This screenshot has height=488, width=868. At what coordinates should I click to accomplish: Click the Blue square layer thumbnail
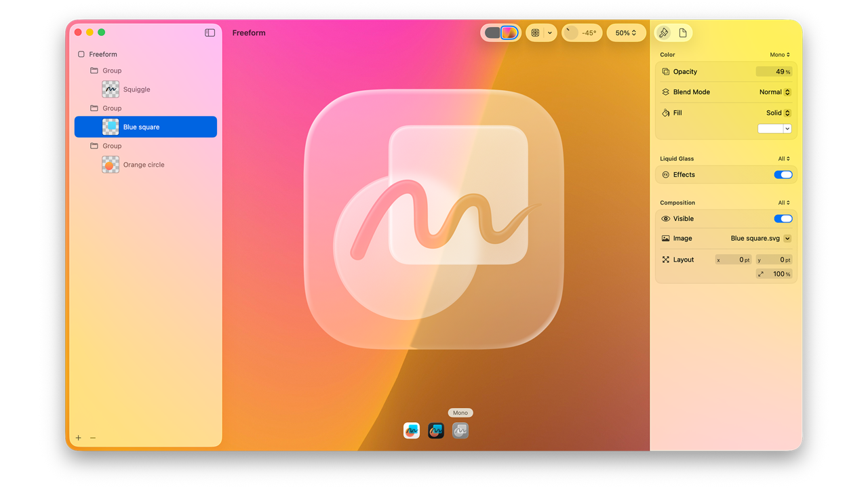coord(111,127)
